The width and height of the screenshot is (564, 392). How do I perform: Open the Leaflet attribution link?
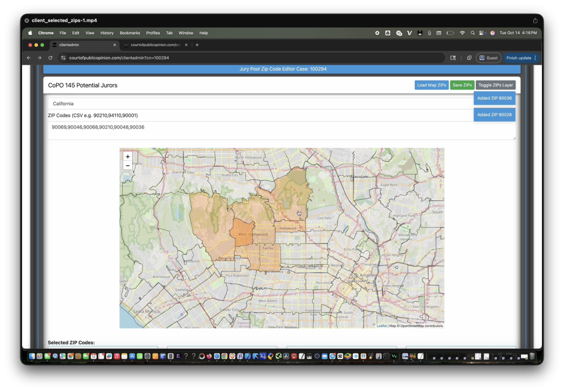(382, 326)
